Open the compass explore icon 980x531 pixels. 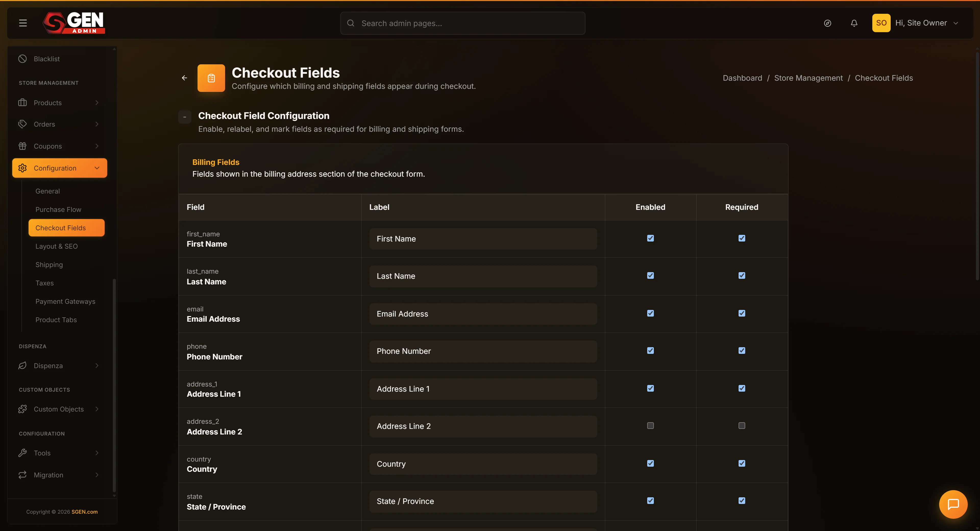pos(827,23)
